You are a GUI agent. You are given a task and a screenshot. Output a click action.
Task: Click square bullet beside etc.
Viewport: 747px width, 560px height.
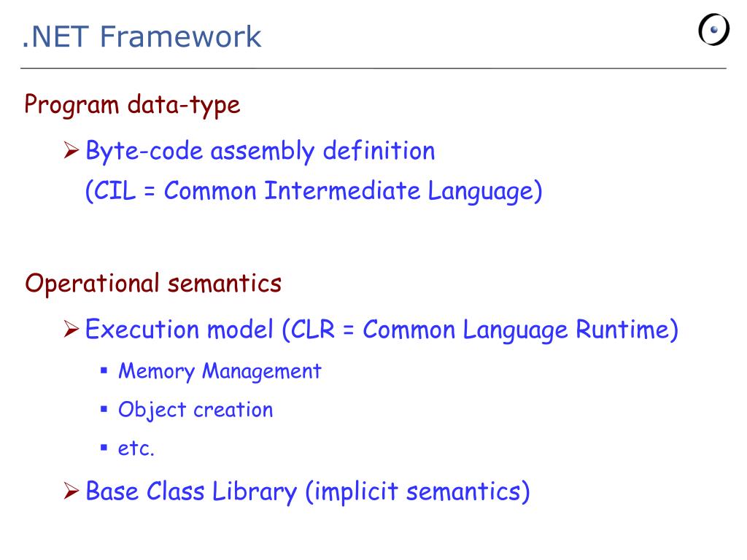pos(104,447)
